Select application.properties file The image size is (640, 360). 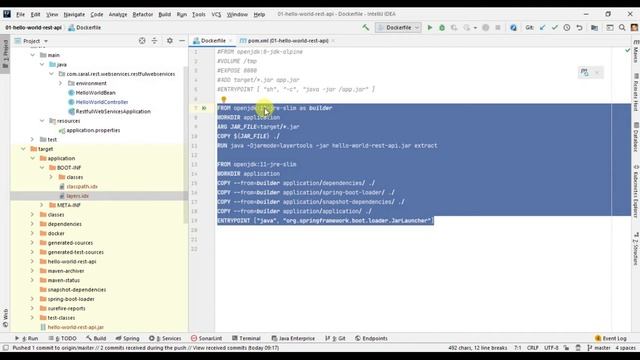tap(93, 130)
